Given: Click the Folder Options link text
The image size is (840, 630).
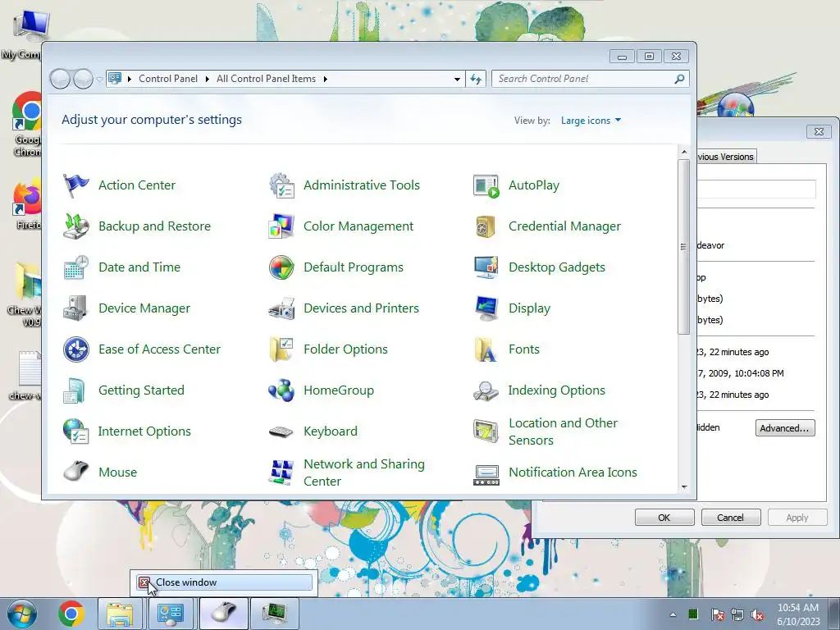Looking at the screenshot, I should [x=345, y=349].
